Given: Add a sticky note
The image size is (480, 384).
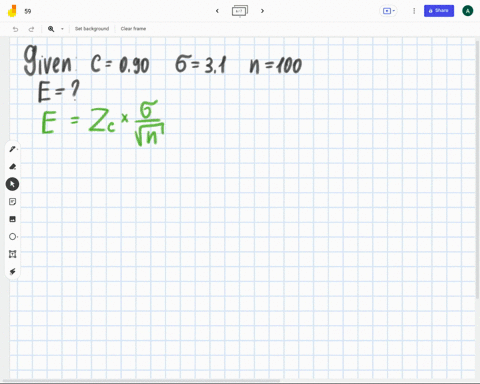Looking at the screenshot, I should point(13,202).
